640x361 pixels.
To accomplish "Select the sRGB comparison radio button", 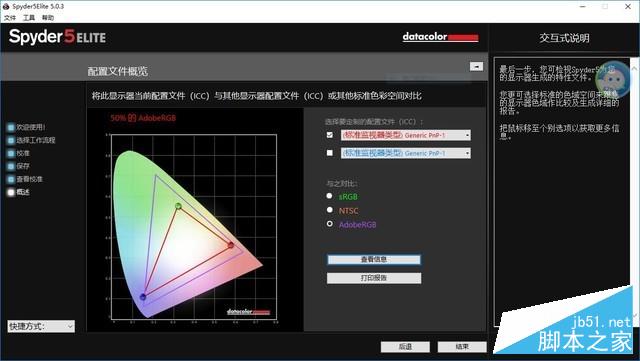I will click(329, 196).
